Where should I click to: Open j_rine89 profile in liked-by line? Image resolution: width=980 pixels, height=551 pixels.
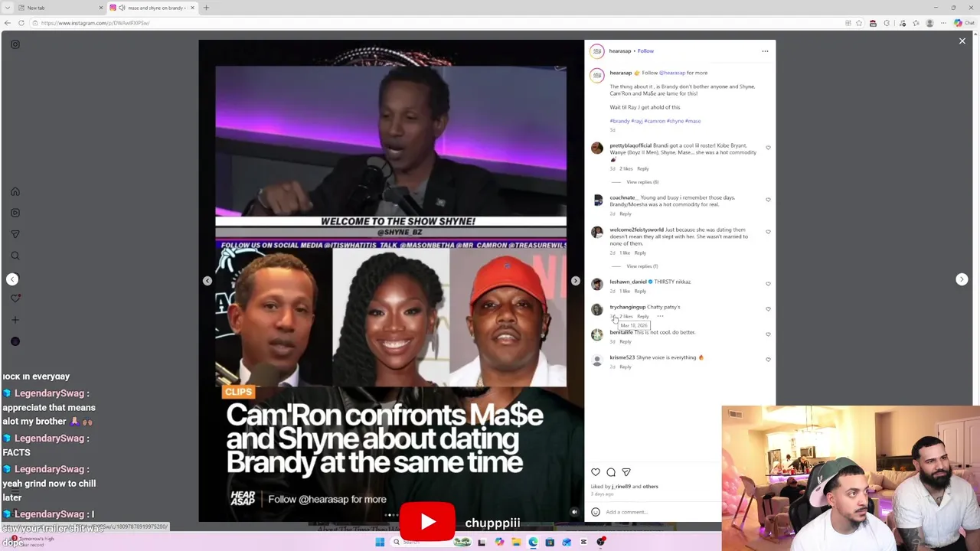click(x=621, y=487)
